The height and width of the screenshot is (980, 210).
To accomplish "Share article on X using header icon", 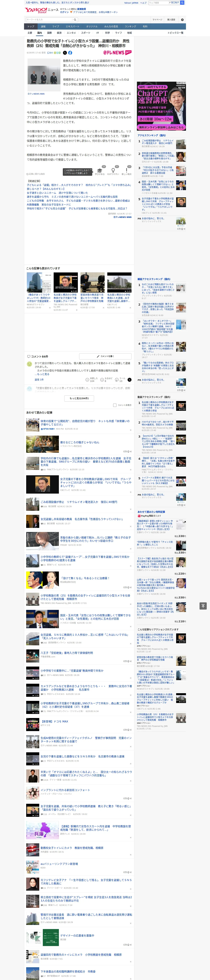I will (x=65, y=53).
